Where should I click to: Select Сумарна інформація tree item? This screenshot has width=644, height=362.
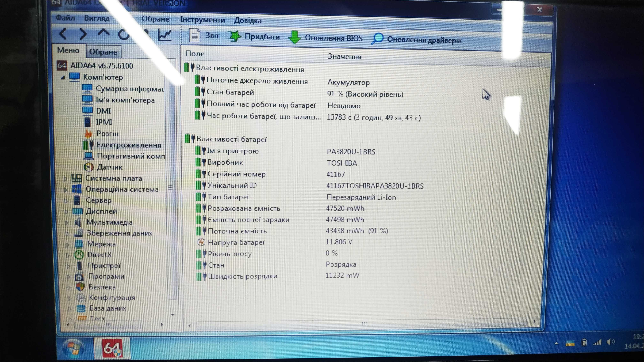pos(123,88)
